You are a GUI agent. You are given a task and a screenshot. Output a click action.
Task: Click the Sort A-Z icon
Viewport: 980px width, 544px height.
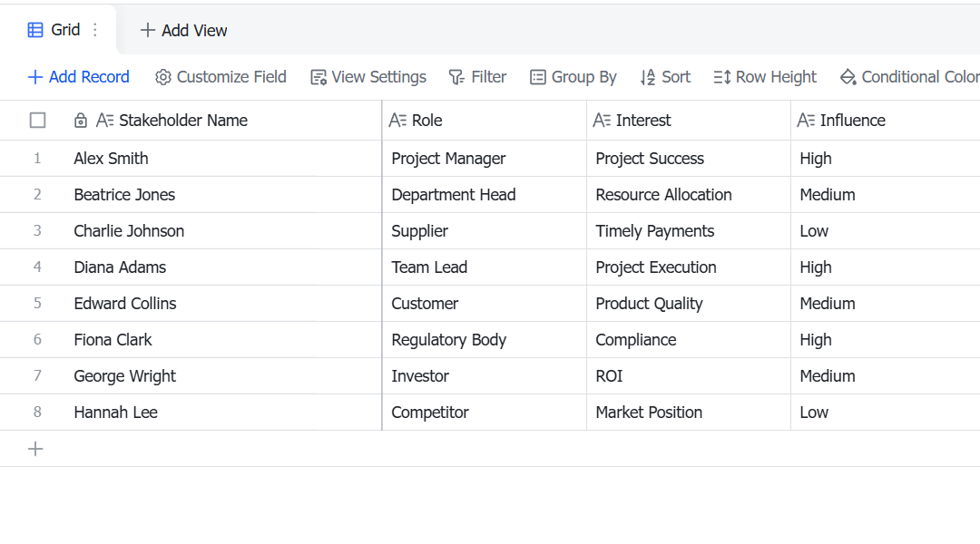coord(648,77)
